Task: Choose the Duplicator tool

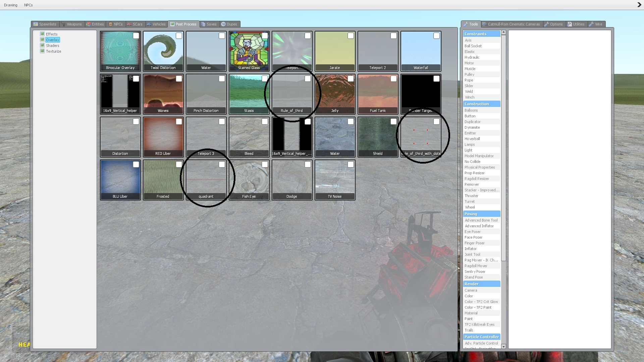Action: point(472,122)
